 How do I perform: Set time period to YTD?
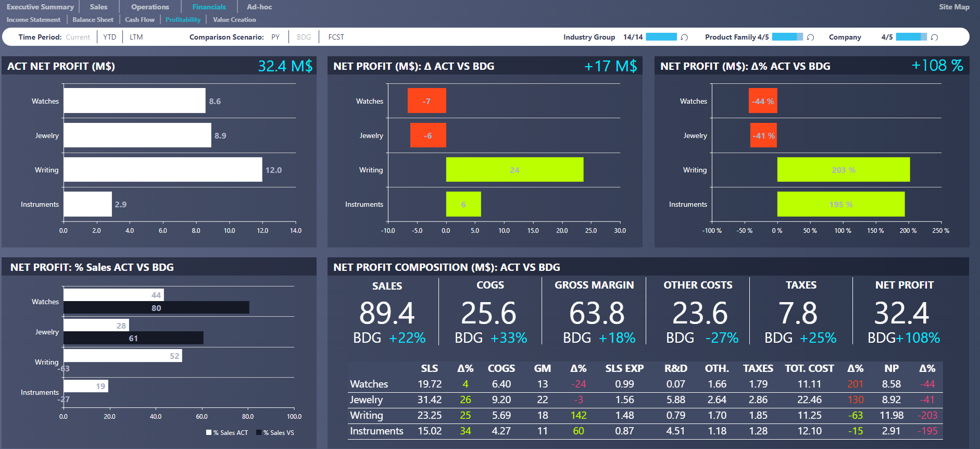[110, 37]
